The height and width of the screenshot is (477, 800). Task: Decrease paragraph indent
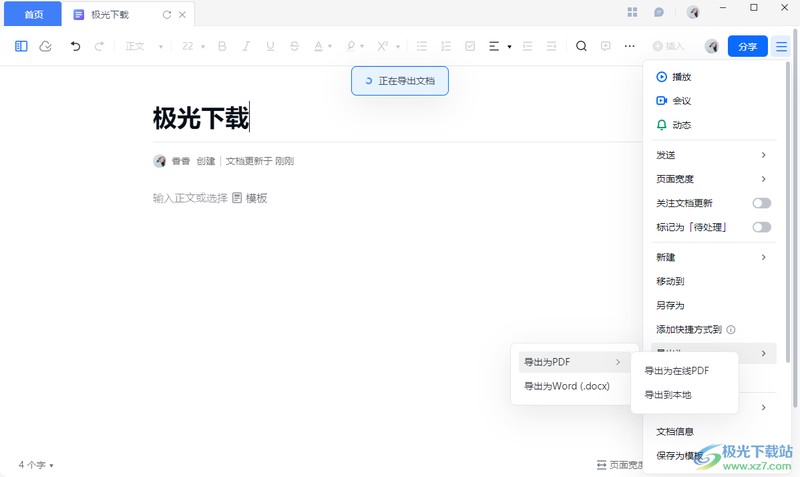(x=528, y=46)
